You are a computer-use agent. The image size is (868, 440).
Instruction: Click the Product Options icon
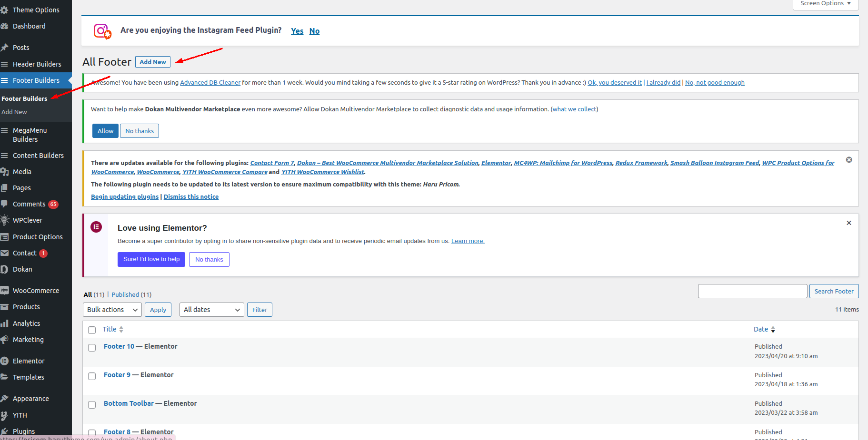(4, 237)
